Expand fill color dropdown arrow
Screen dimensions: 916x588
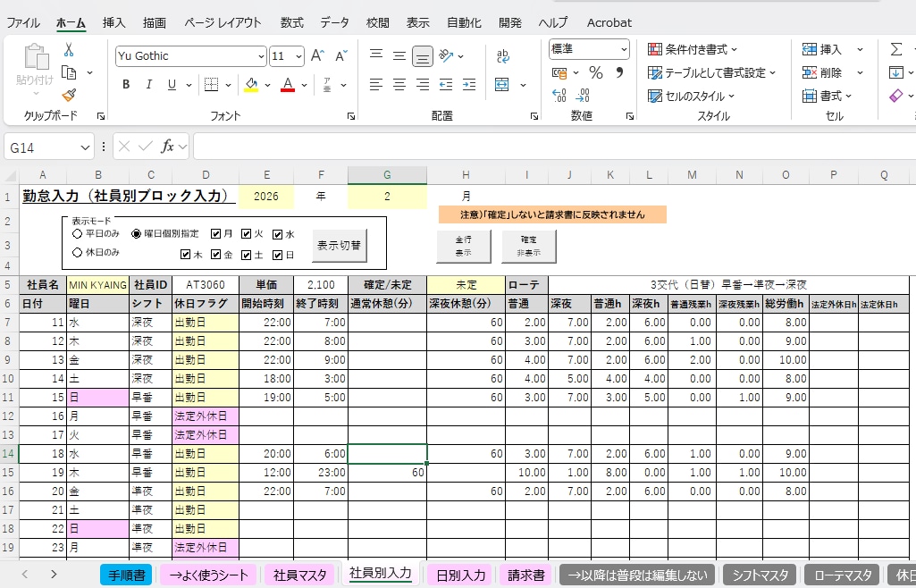[267, 85]
